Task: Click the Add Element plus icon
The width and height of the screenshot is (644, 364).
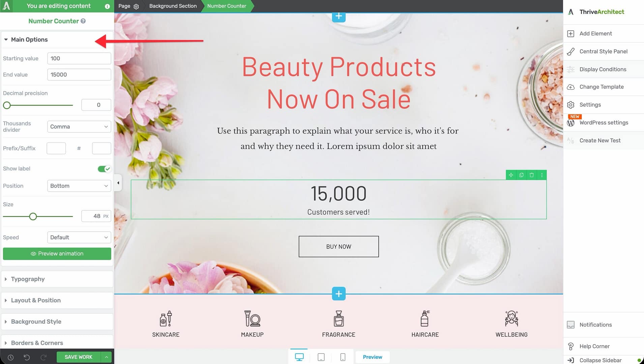Action: 570,34
